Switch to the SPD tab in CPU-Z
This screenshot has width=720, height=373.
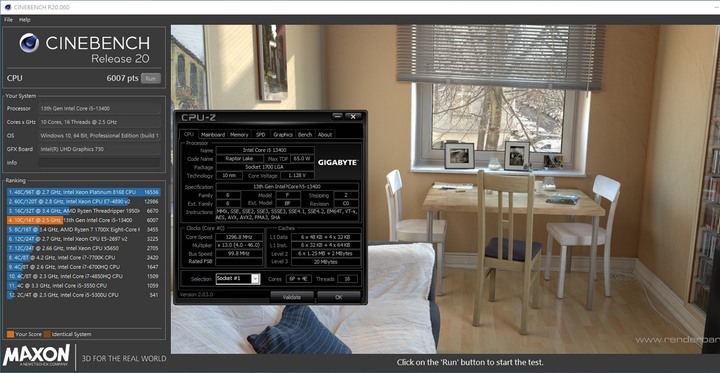260,135
